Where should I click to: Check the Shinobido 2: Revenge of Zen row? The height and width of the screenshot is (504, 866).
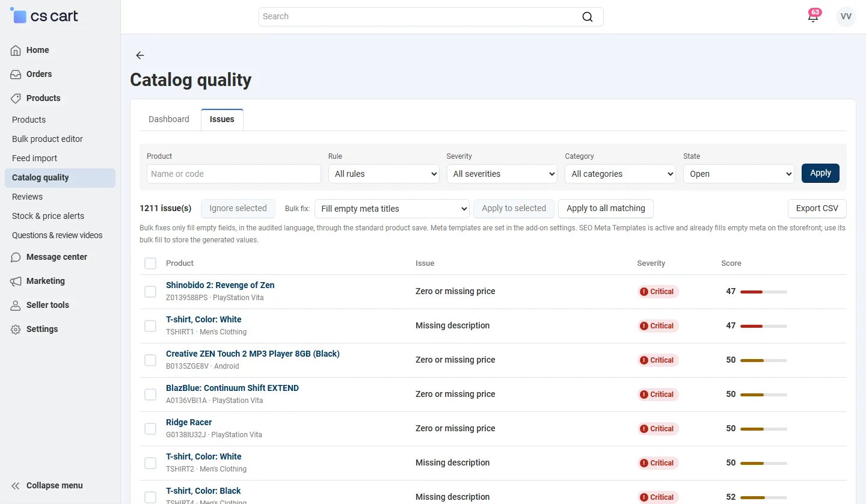point(150,292)
